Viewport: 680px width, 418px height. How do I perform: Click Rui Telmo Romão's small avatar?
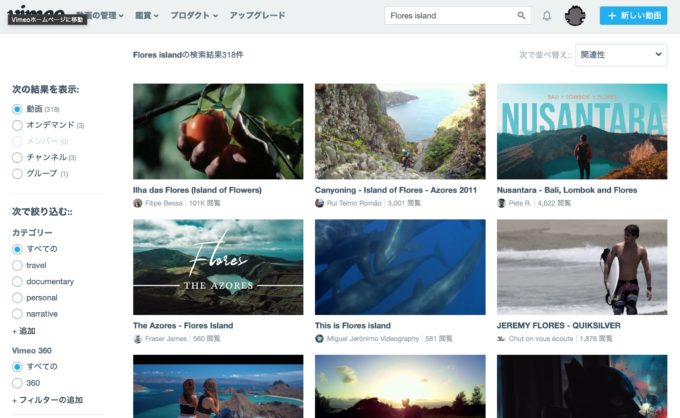tap(320, 203)
